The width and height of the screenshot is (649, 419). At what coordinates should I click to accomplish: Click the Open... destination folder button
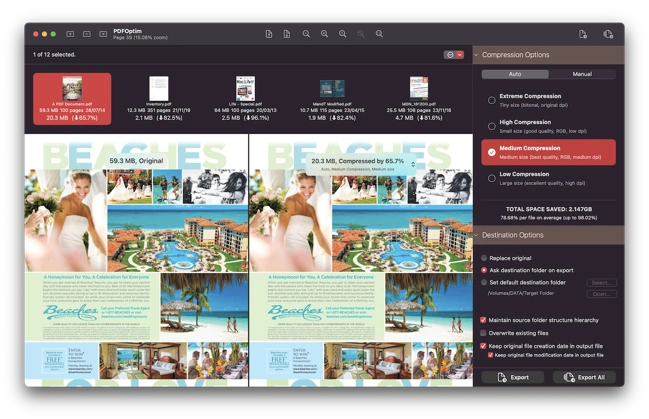pos(601,294)
